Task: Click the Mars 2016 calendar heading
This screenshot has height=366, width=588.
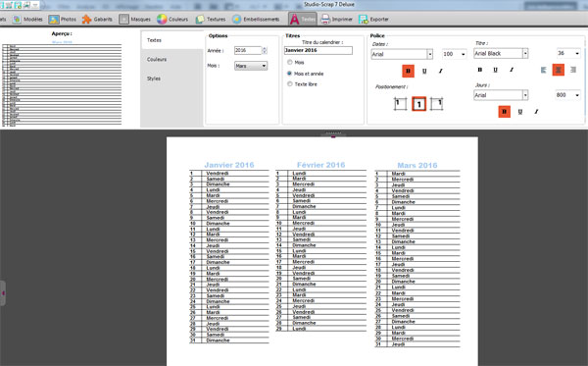Action: coord(417,165)
